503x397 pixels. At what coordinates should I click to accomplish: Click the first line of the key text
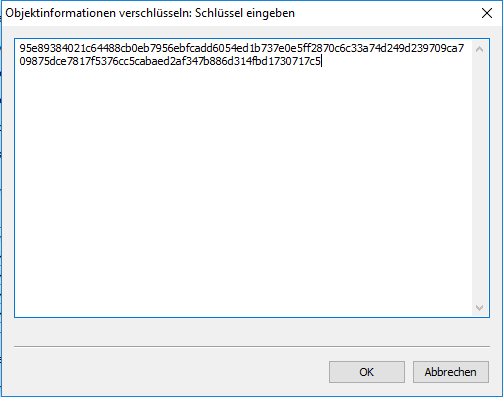coord(242,48)
